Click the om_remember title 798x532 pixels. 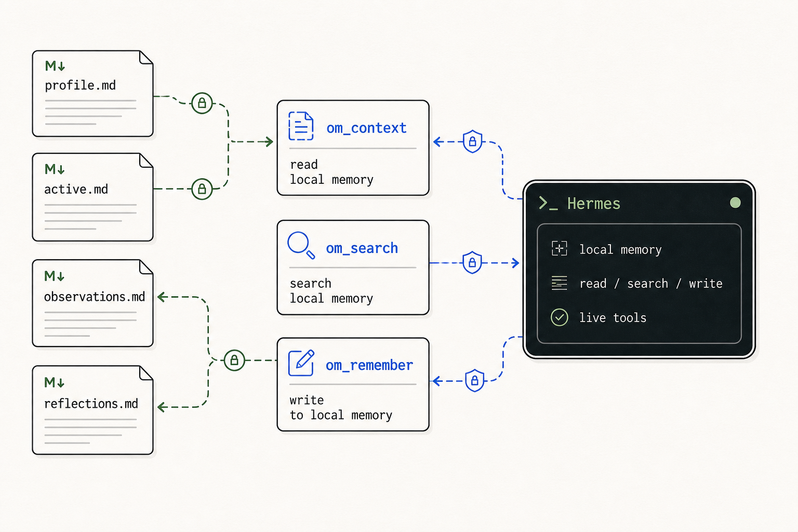(369, 365)
